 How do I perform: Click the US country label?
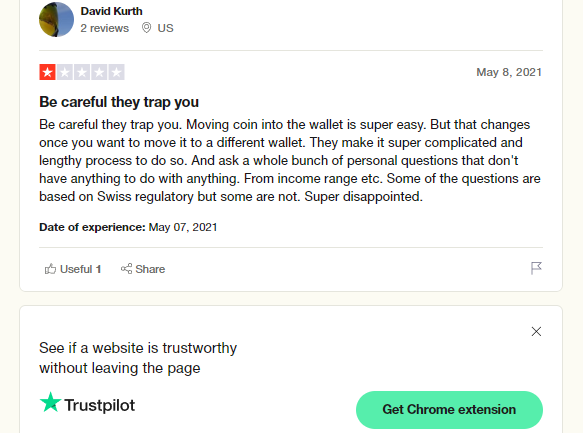pos(165,28)
